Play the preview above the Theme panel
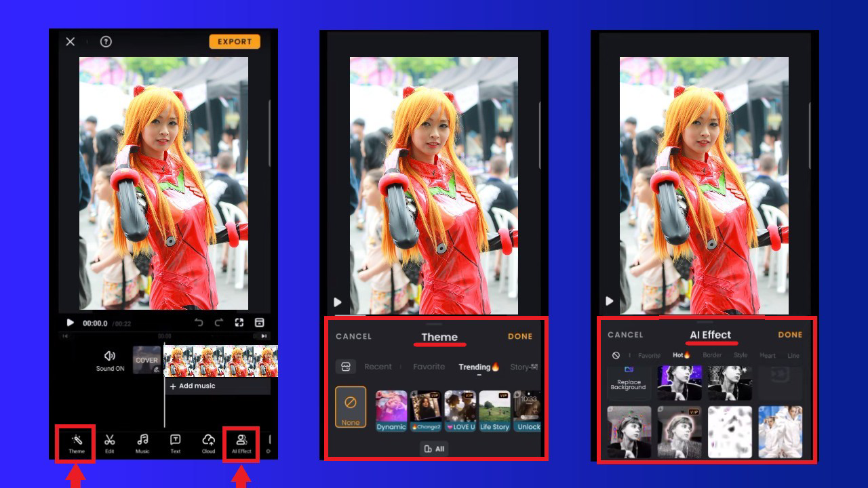Screen dimensions: 868x488 [x=338, y=302]
